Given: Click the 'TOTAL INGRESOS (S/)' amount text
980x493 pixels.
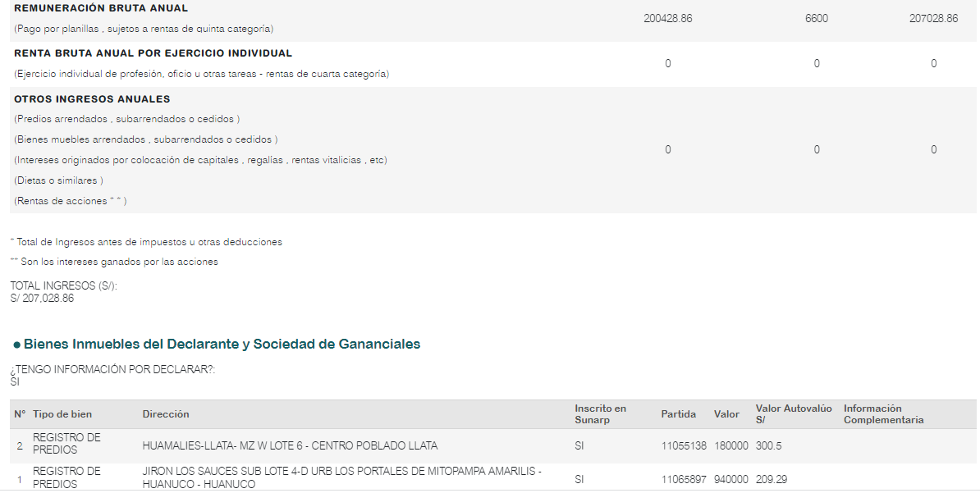Looking at the screenshot, I should point(42,299).
